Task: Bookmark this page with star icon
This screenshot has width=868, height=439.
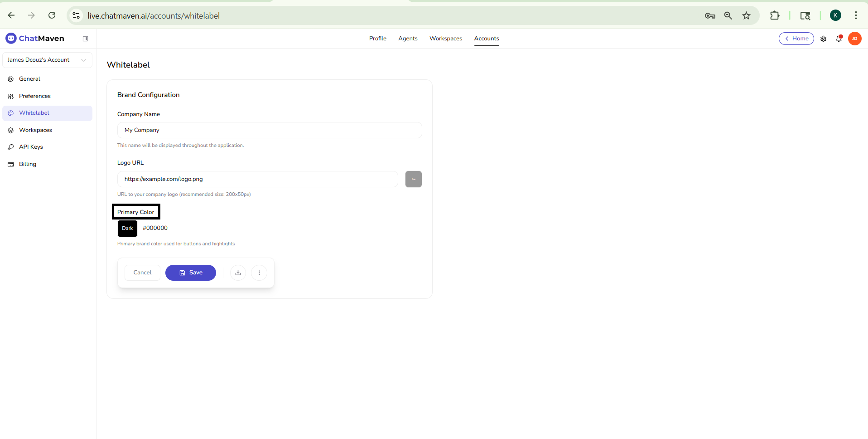Action: coord(746,16)
